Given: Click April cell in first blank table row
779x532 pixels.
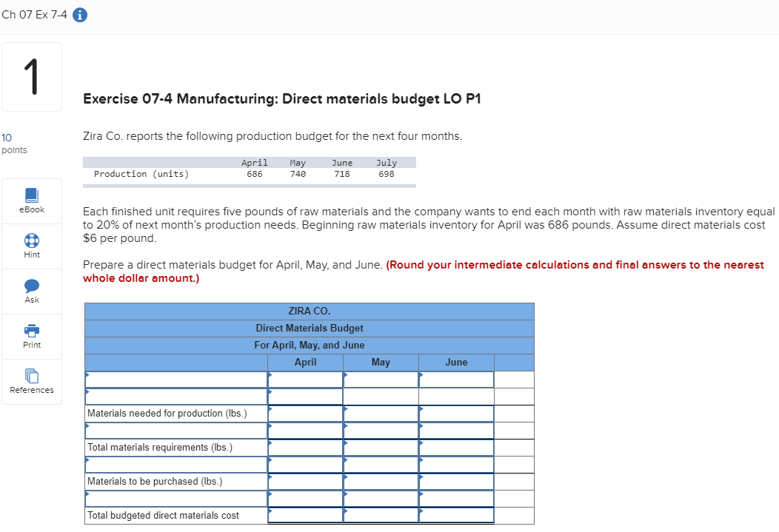Looking at the screenshot, I should coord(306,380).
